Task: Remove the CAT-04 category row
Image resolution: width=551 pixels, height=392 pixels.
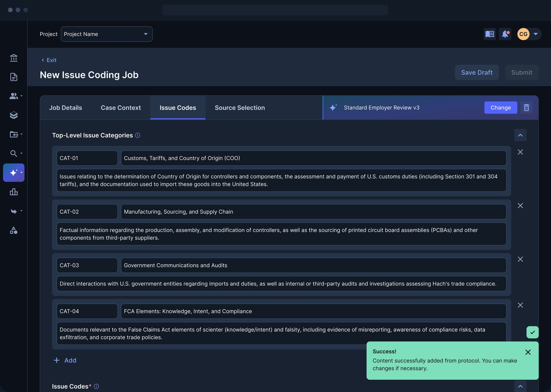Action: point(520,305)
